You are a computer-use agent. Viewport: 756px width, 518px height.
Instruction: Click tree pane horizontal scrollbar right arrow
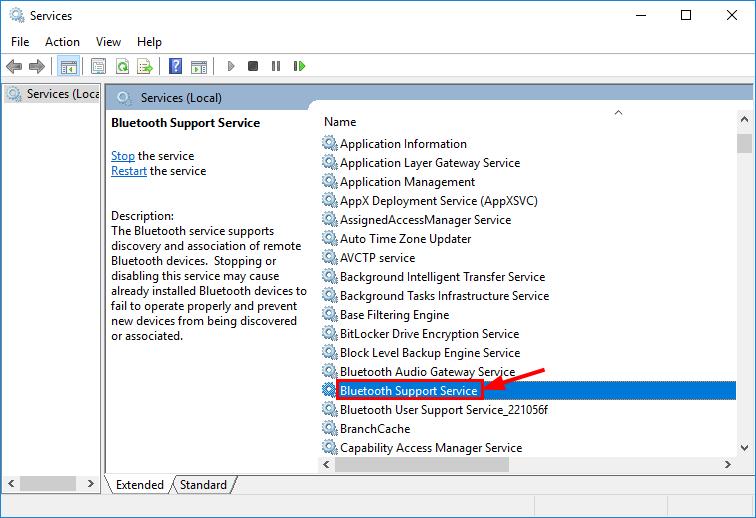click(91, 483)
